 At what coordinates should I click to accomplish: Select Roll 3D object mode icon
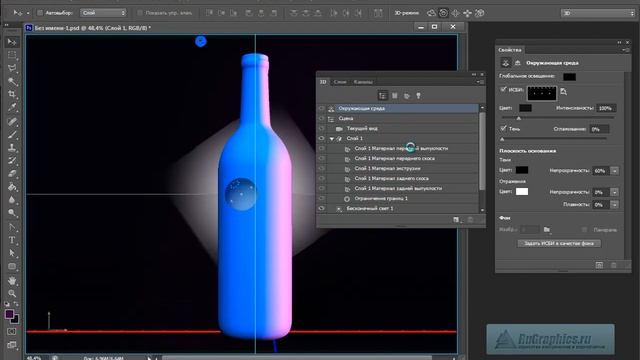(443, 13)
